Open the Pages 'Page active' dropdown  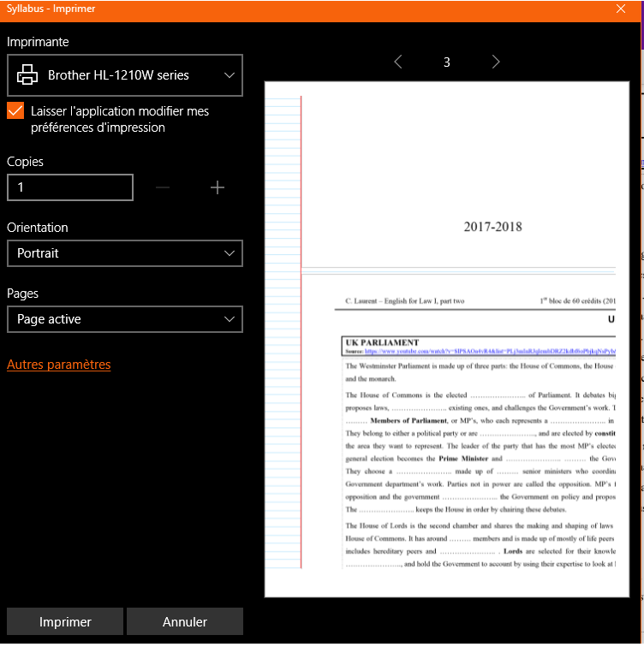125,319
